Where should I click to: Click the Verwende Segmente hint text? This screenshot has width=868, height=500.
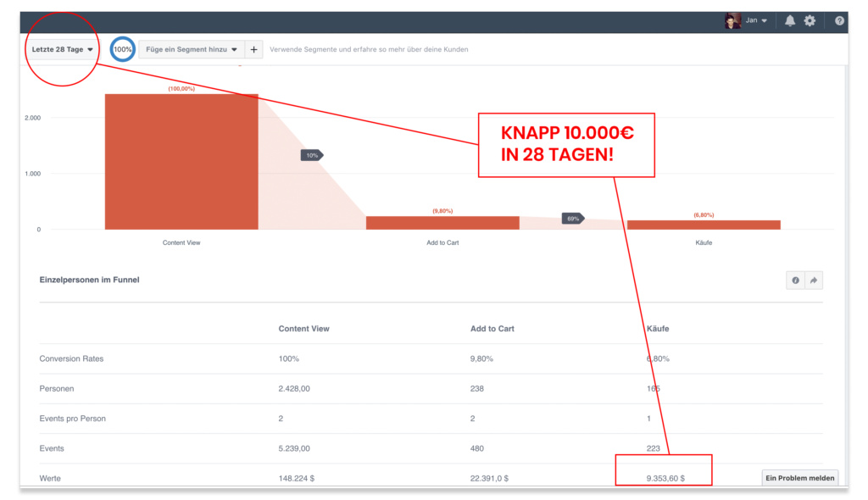369,49
